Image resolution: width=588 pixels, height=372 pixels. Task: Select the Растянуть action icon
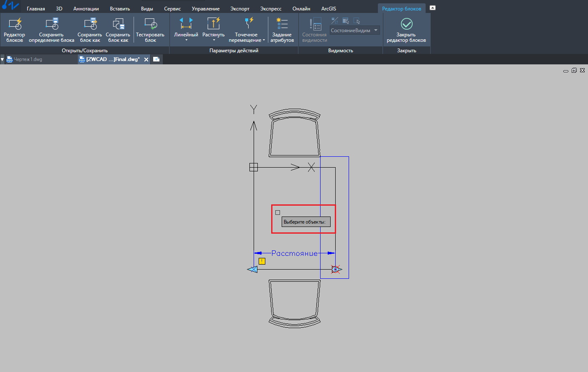213,23
